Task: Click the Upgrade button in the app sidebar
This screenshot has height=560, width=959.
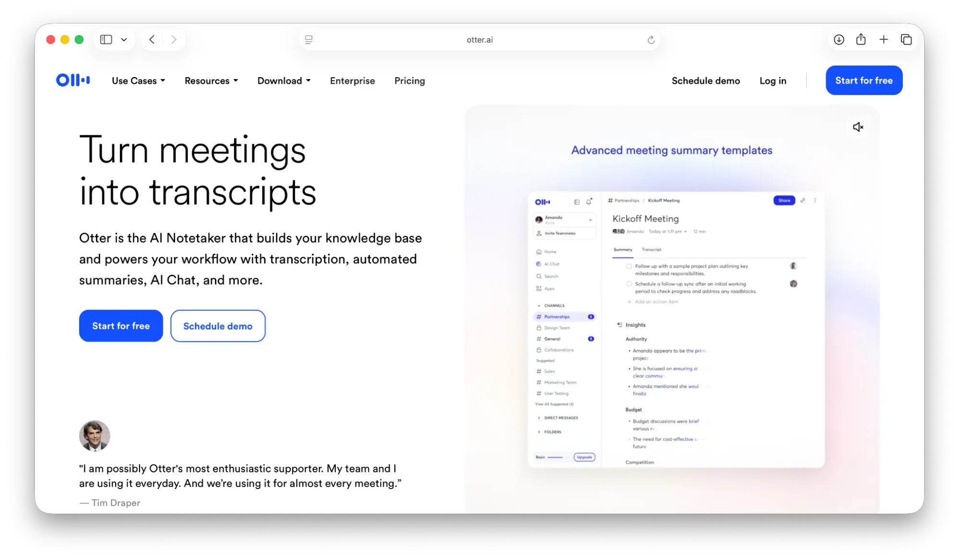Action: [584, 457]
